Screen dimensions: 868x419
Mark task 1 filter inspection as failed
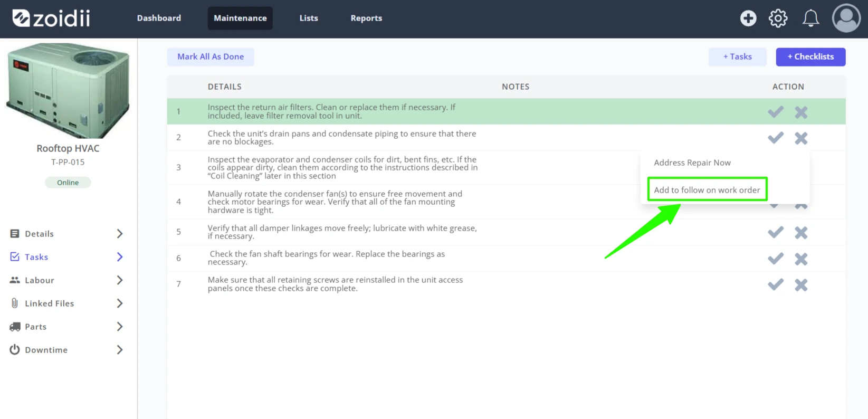click(801, 112)
